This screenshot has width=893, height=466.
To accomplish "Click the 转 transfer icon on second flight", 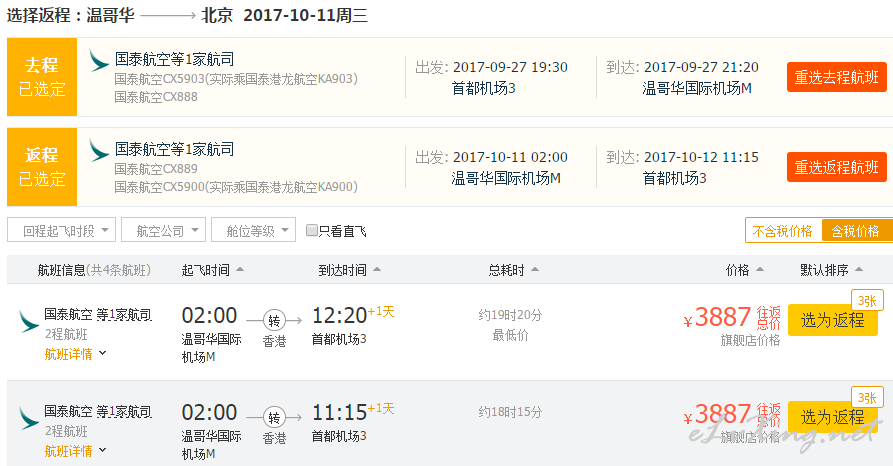I will click(x=274, y=418).
